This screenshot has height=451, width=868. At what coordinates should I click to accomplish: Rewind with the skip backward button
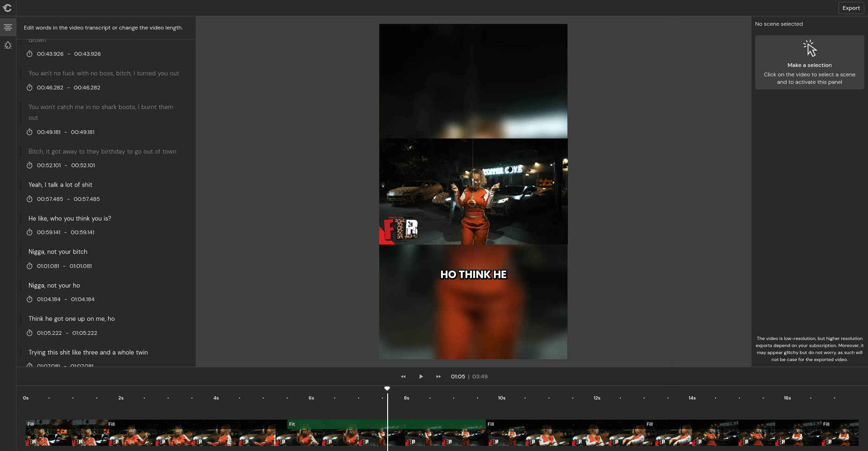[403, 377]
